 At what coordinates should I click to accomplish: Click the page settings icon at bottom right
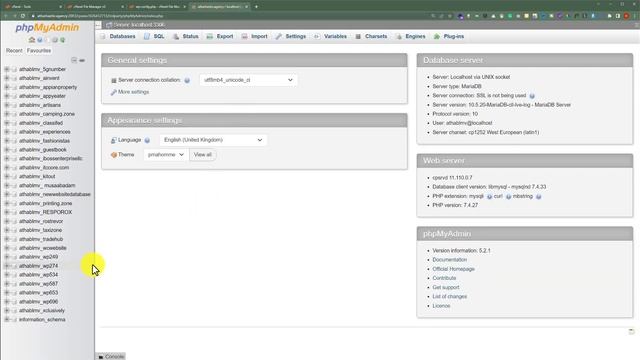[631, 331]
